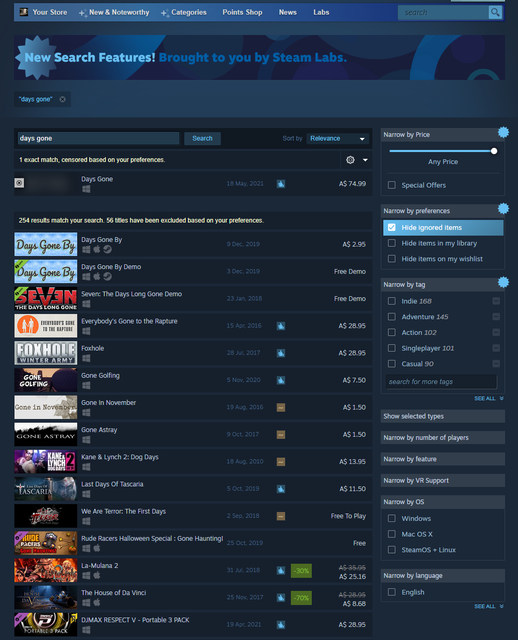Click the Kane & Lynch 2 thumbnail
Screen dimensions: 518x640
coord(46,462)
